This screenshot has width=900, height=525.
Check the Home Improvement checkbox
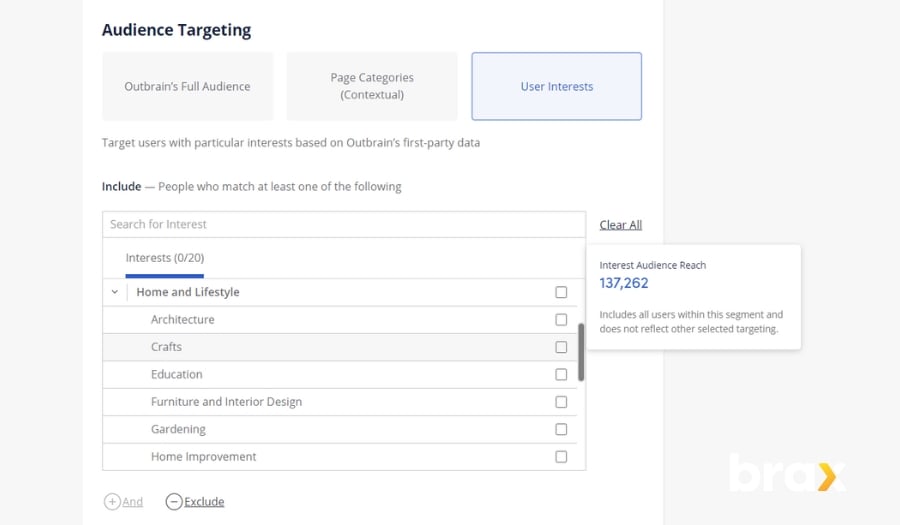pos(561,457)
